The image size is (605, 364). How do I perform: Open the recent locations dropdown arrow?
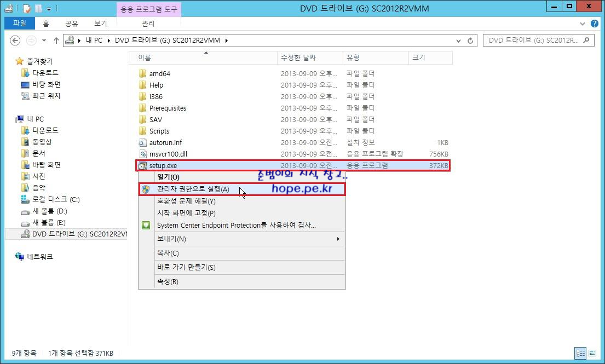point(44,41)
